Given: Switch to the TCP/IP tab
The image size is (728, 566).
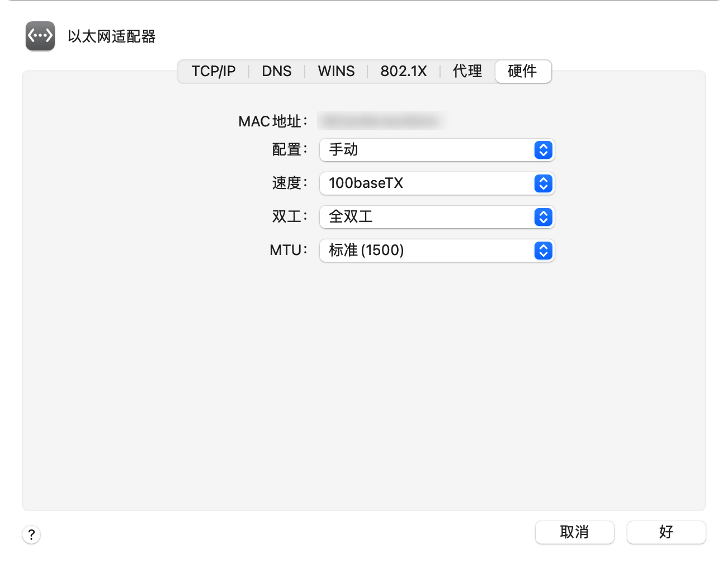Looking at the screenshot, I should pyautogui.click(x=214, y=71).
